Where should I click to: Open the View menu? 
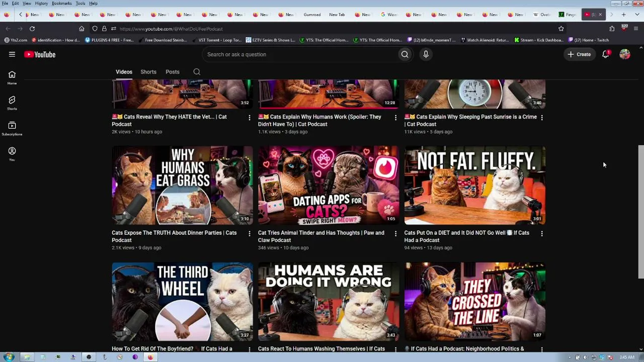27,4
